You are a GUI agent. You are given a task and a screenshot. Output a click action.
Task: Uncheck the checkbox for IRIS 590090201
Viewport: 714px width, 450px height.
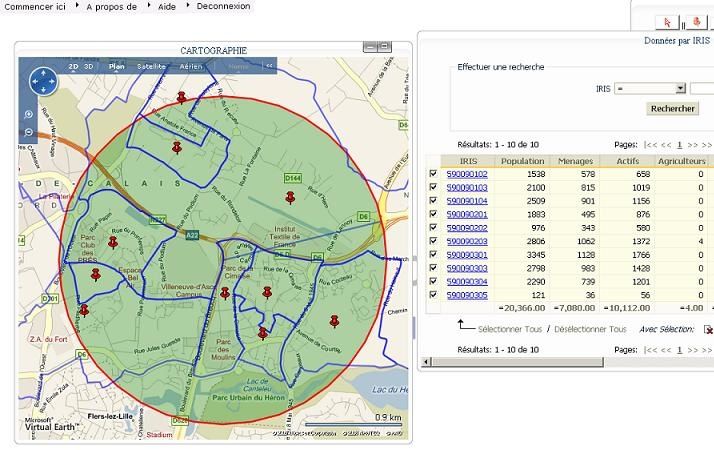pyautogui.click(x=433, y=214)
